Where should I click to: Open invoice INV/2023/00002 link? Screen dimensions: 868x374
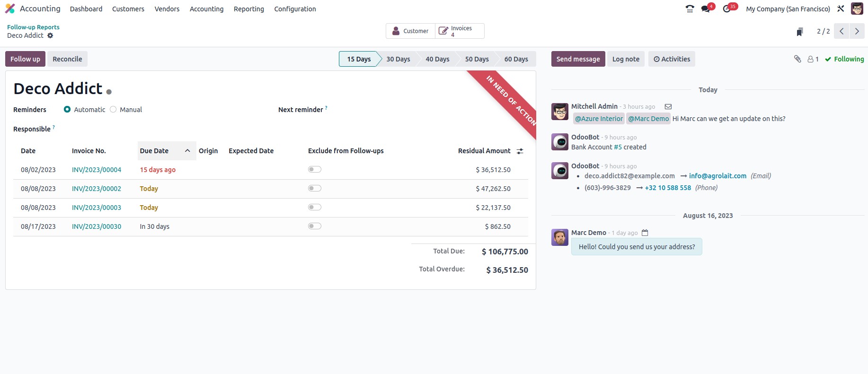coord(97,189)
